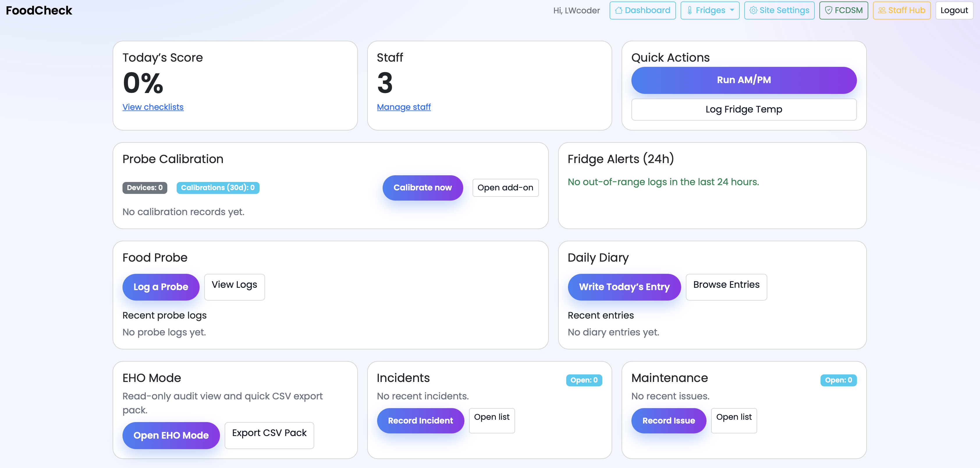Open EHO Mode
The width and height of the screenshot is (980, 468).
[x=171, y=435]
